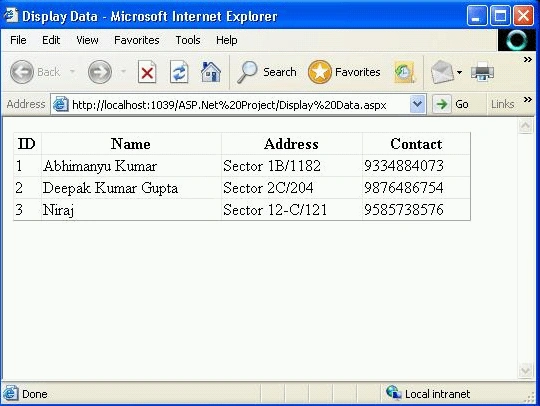Open the address bar dropdown arrow
This screenshot has height=406, width=540.
click(417, 104)
